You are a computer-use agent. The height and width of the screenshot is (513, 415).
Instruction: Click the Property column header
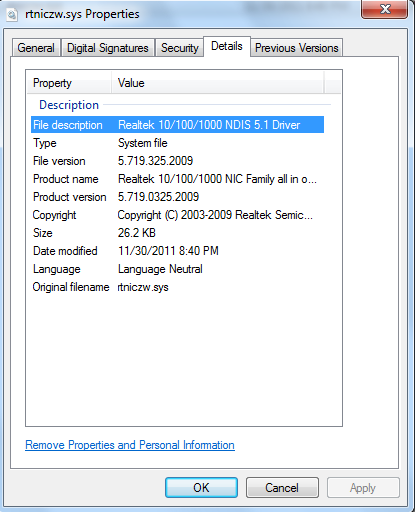pyautogui.click(x=69, y=83)
